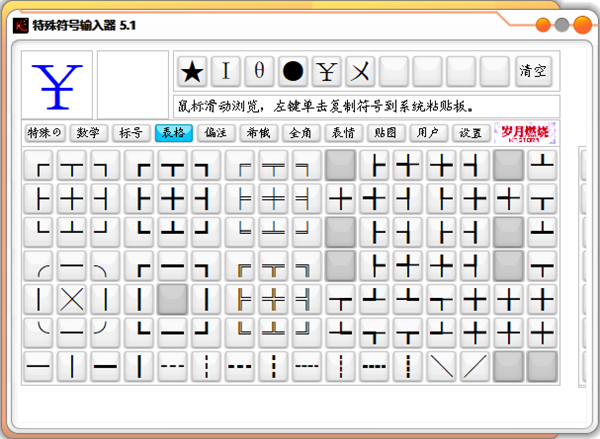Viewport: 600px width, 439px height.
Task: Copy the double-horizontal single-vertical corner ╒
Action: click(240, 165)
